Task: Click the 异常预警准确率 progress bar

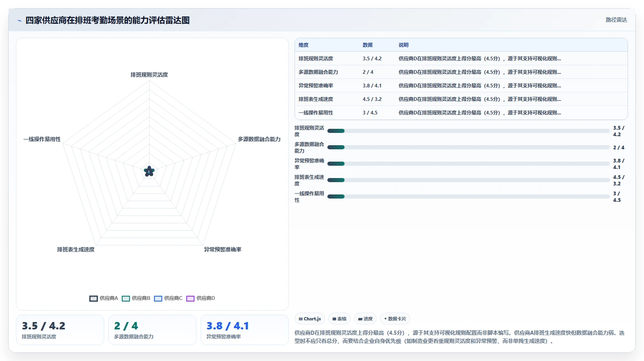Action: coord(468,164)
